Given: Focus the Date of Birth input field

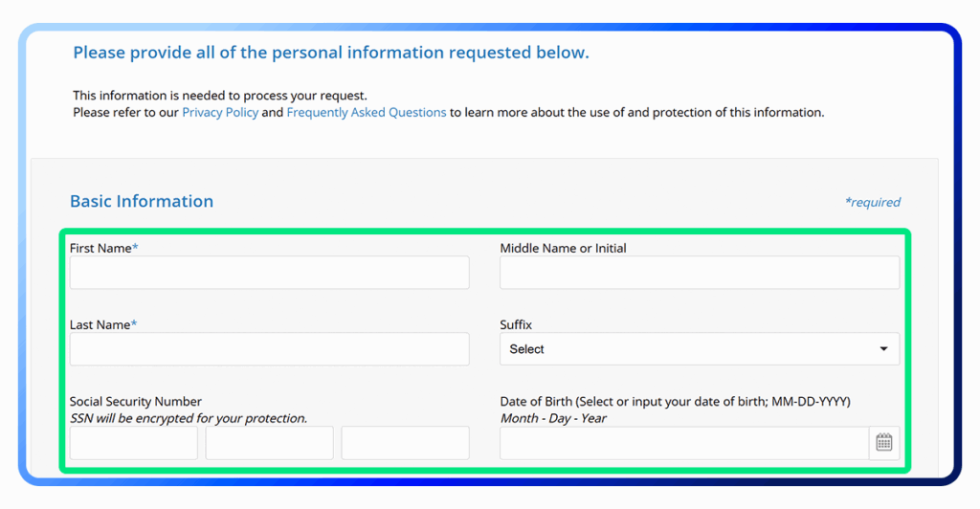Looking at the screenshot, I should (684, 442).
